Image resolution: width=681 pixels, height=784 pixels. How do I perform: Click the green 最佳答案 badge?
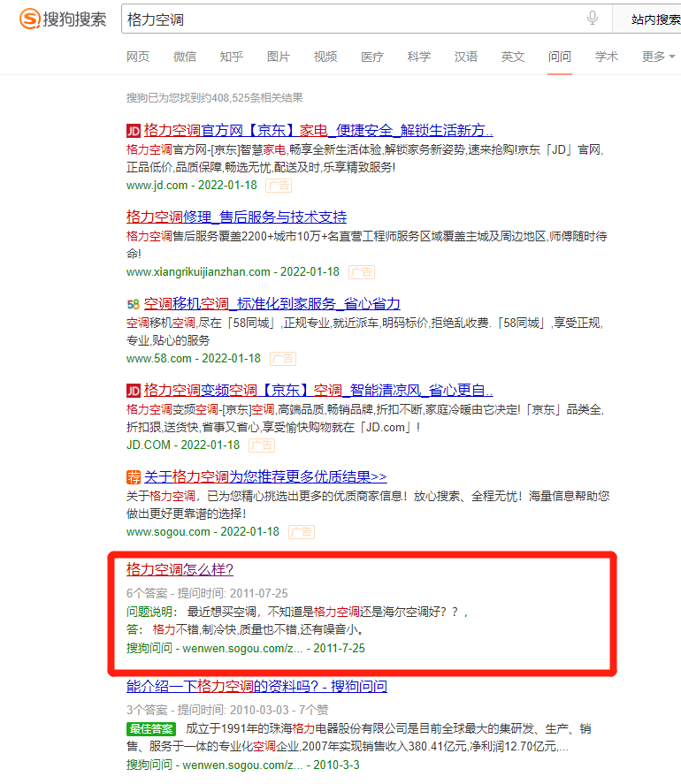(151, 729)
